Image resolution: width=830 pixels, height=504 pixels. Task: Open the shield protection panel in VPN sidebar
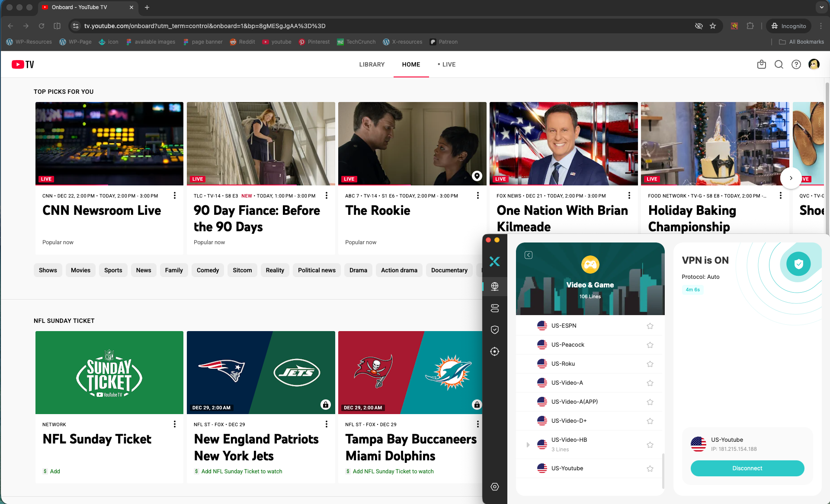point(495,329)
